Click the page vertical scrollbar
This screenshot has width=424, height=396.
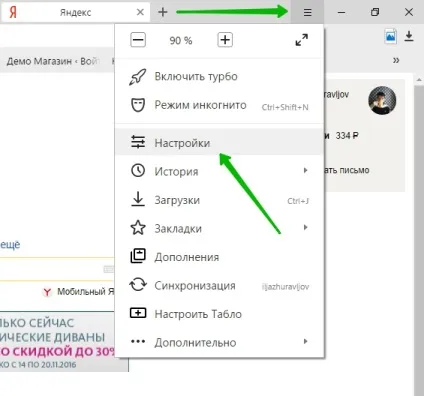[419, 237]
